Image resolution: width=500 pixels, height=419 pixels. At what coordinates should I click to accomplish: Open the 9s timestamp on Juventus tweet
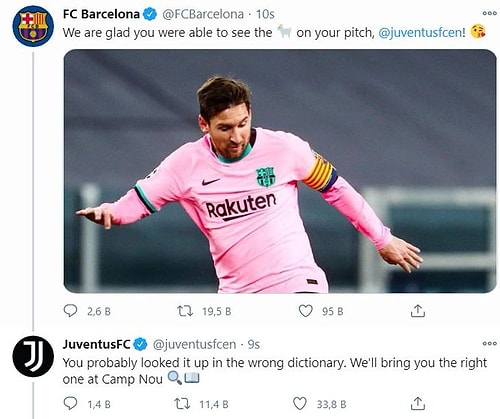point(254,345)
